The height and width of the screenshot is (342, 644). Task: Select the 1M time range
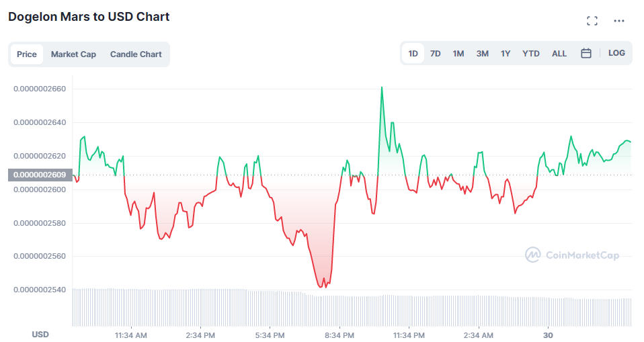point(458,53)
